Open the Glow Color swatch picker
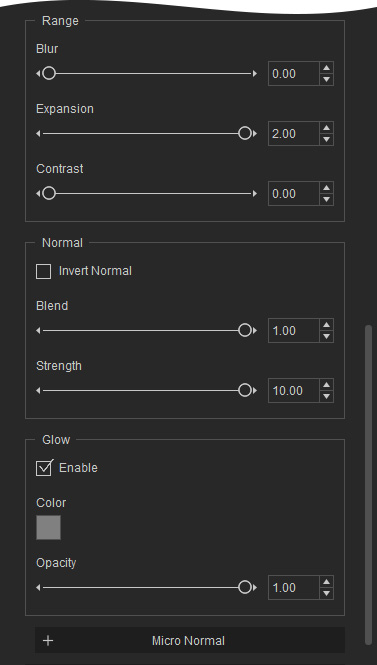 (x=48, y=528)
